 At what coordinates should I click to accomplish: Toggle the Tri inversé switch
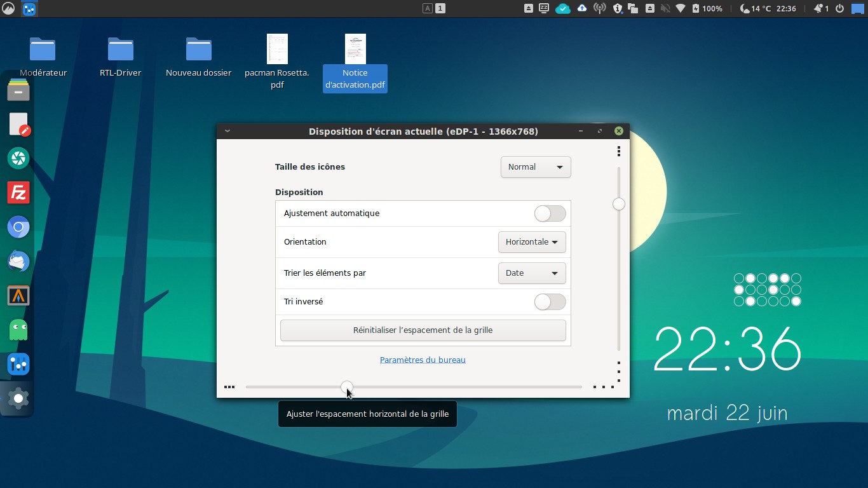[550, 302]
